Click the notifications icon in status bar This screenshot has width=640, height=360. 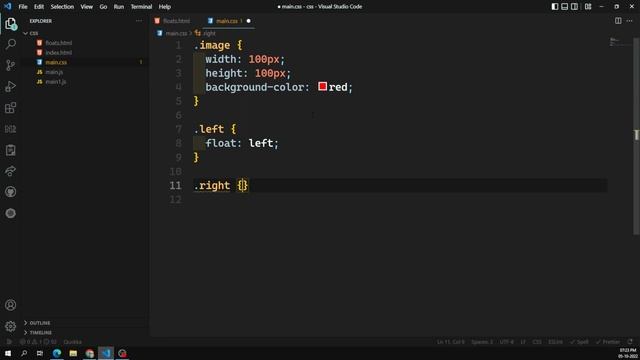[630, 342]
